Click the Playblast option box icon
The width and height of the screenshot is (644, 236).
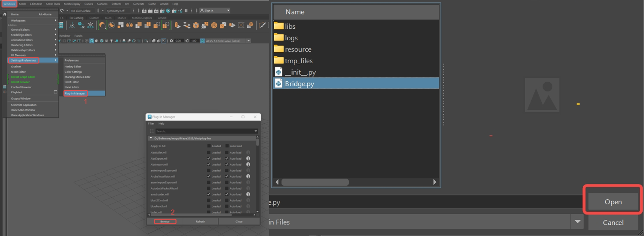point(55,92)
